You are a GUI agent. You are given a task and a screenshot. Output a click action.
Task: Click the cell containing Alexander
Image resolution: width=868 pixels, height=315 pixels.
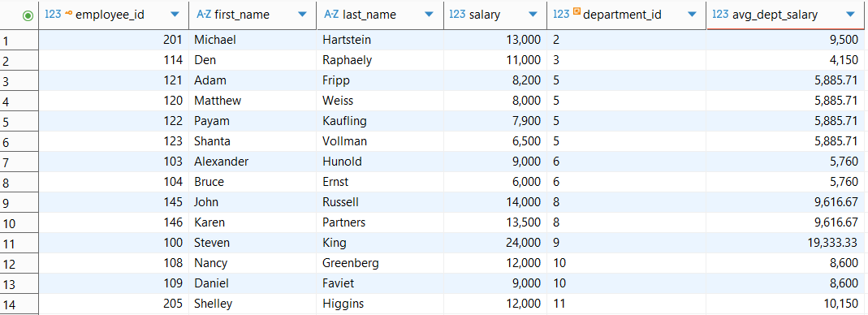(253, 162)
